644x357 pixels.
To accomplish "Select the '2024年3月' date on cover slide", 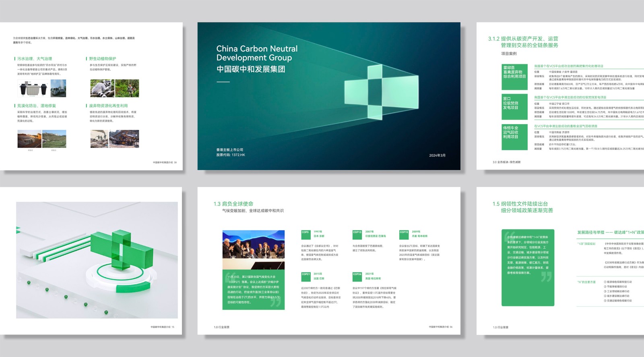I will [437, 156].
